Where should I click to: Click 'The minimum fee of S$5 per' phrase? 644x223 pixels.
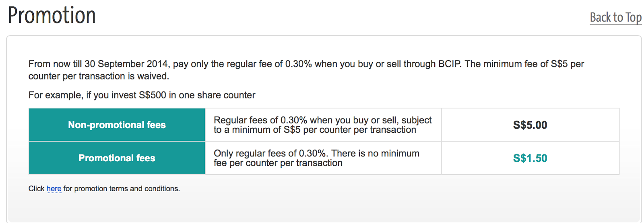click(524, 64)
